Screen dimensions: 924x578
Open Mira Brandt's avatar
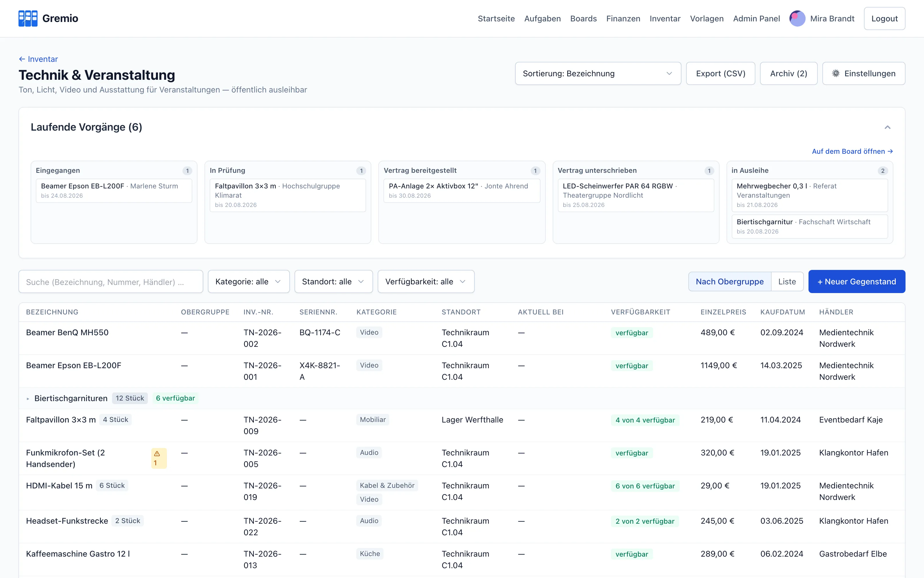797,18
